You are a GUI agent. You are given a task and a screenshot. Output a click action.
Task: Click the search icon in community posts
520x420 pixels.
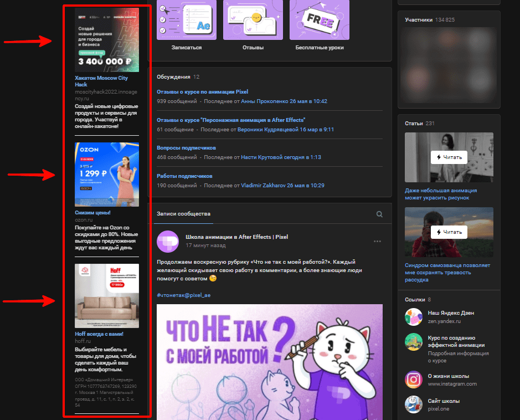pyautogui.click(x=379, y=214)
